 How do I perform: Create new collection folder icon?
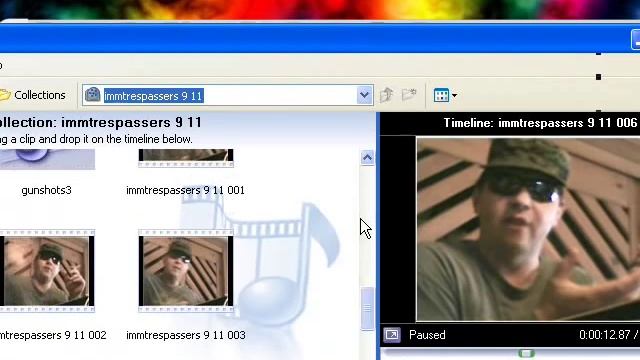[409, 95]
